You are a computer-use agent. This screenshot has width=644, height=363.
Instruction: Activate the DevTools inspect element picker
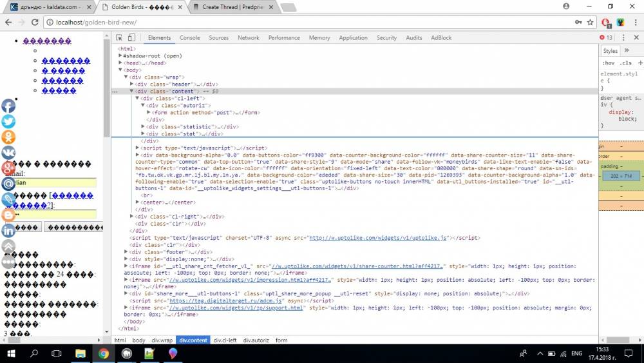[x=119, y=37]
